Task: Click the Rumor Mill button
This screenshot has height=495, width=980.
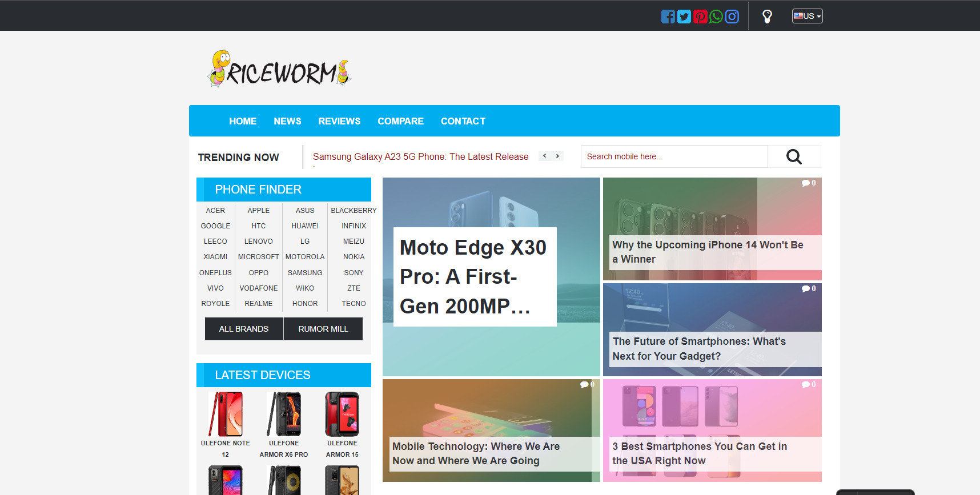Action: click(323, 329)
